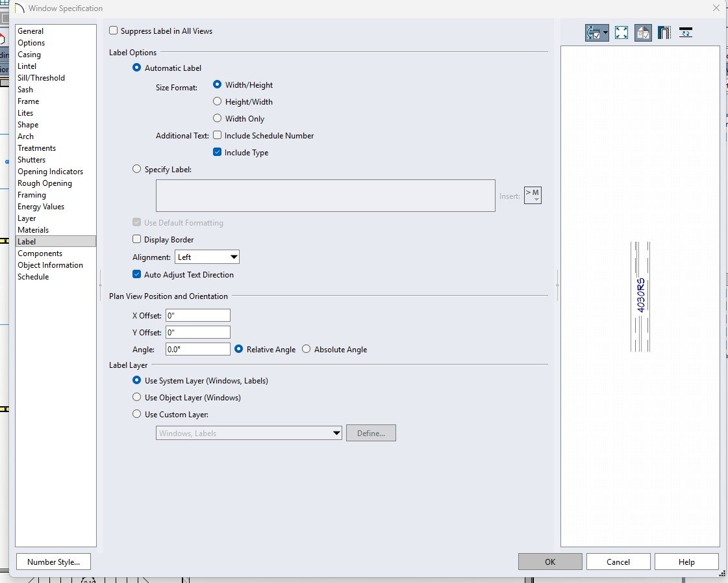Click the Fill Window preview icon
The width and height of the screenshot is (728, 583).
coord(621,32)
